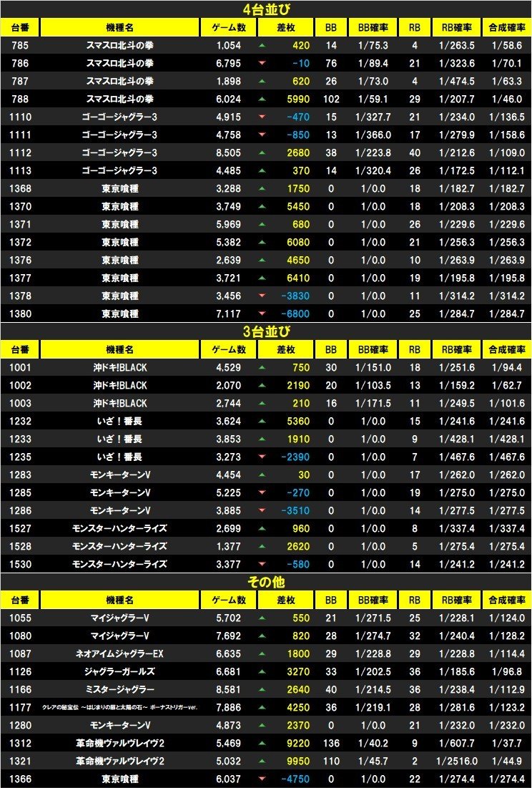Image resolution: width=532 pixels, height=788 pixels.
Task: Click the 合成確率 header in the その他 table
Action: pyautogui.click(x=507, y=600)
